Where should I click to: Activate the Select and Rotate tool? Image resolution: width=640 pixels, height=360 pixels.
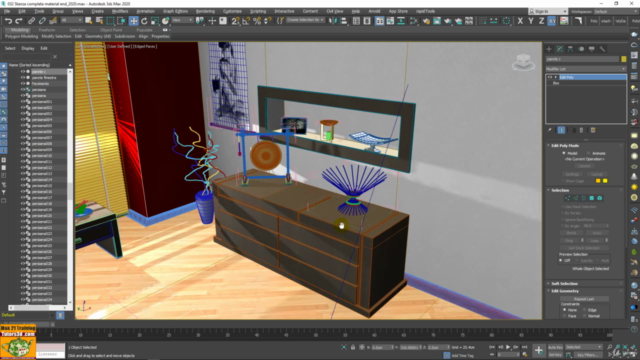coord(144,20)
